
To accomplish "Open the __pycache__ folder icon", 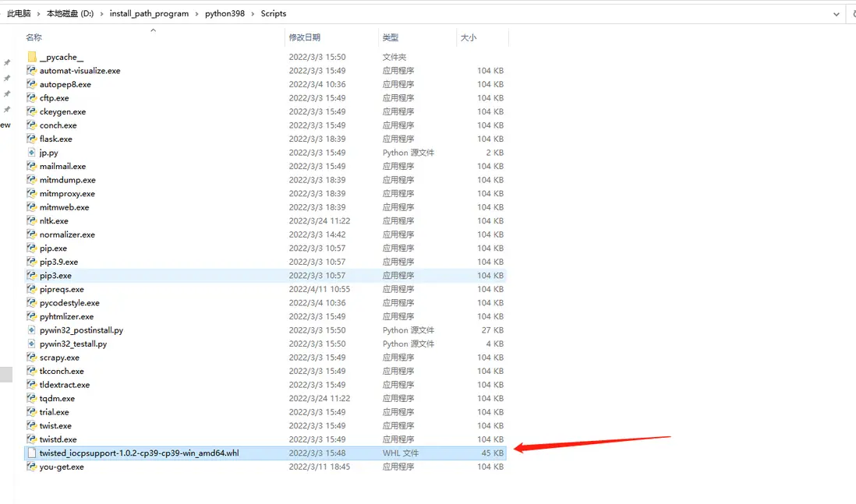I will pos(32,57).
